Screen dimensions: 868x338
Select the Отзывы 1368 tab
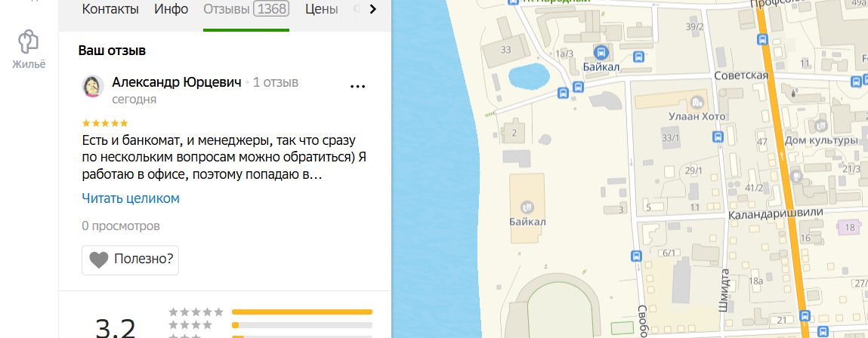(x=246, y=9)
